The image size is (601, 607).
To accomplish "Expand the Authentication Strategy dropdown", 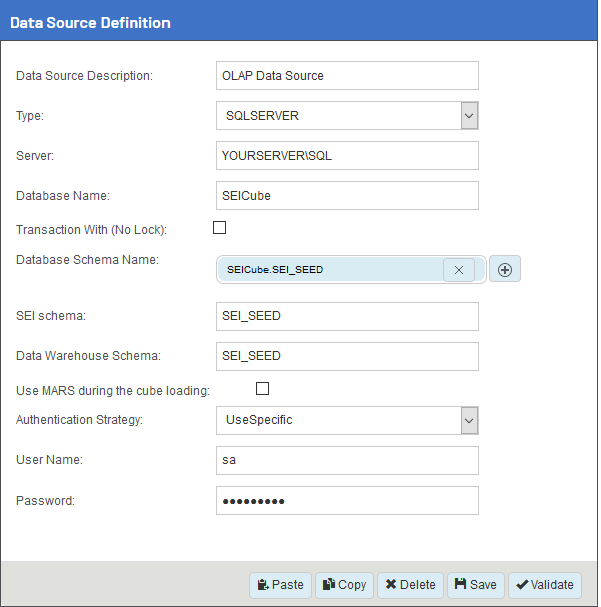I will (469, 420).
